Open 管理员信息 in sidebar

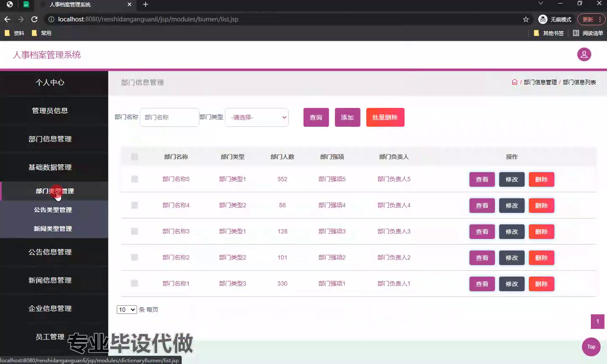click(50, 111)
